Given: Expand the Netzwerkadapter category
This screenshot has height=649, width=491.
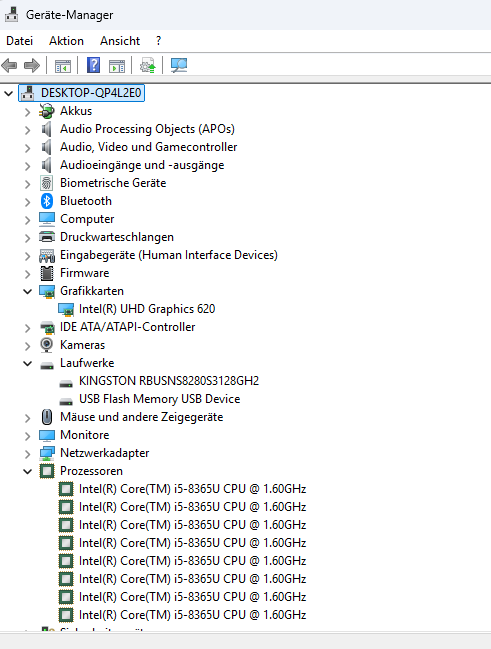Looking at the screenshot, I should 27,454.
